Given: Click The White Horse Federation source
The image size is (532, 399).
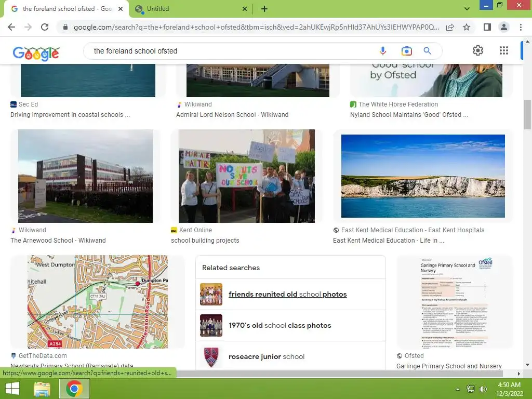Looking at the screenshot, I should pos(398,104).
